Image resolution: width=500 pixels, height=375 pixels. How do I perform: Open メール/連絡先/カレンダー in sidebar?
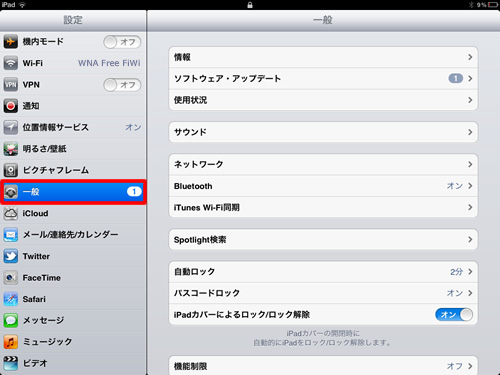pyautogui.click(x=73, y=235)
